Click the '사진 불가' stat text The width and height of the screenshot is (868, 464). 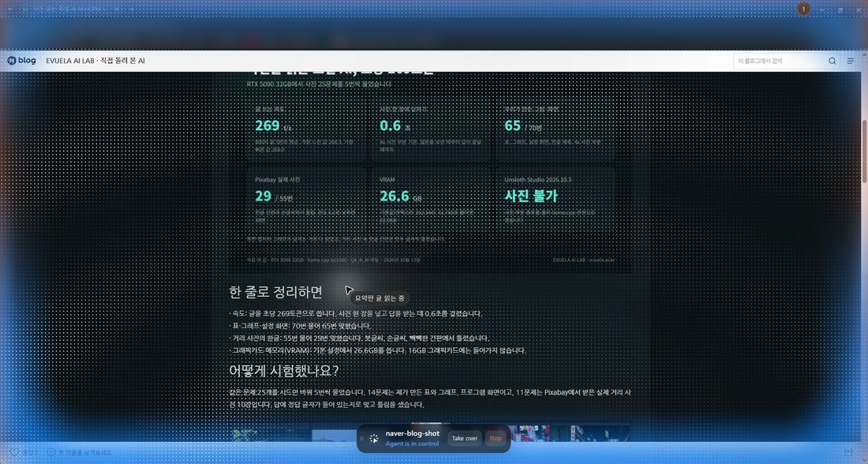531,196
